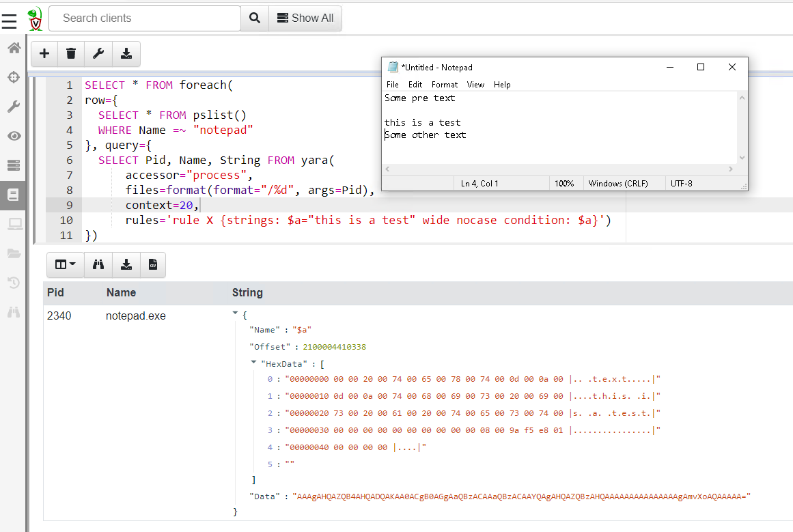Viewport: 793px width, 532px height.
Task: Export notebook using top download icon
Action: tap(126, 53)
